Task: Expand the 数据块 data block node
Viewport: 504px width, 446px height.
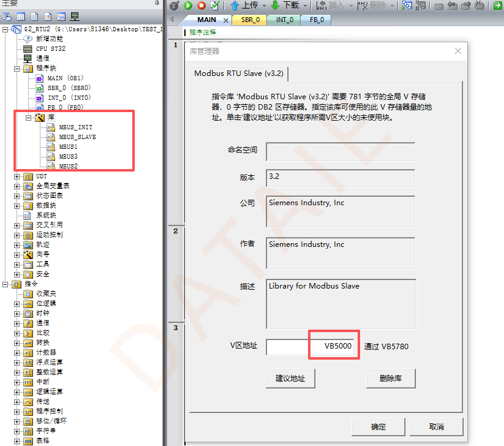Action: pos(17,206)
